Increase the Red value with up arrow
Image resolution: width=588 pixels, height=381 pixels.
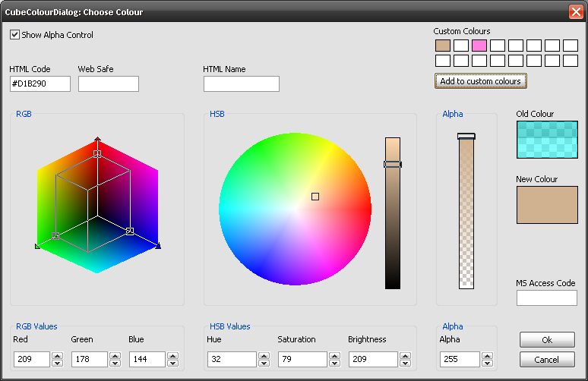pyautogui.click(x=57, y=355)
